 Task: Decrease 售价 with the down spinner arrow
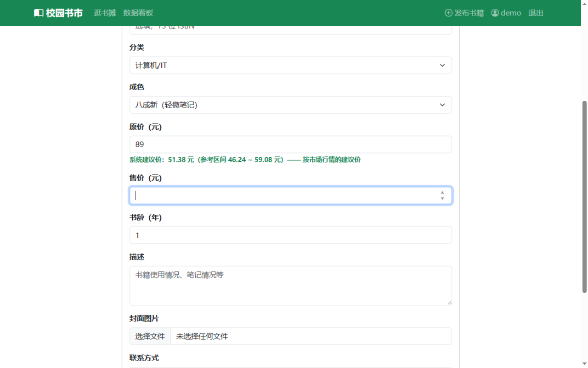(x=442, y=199)
